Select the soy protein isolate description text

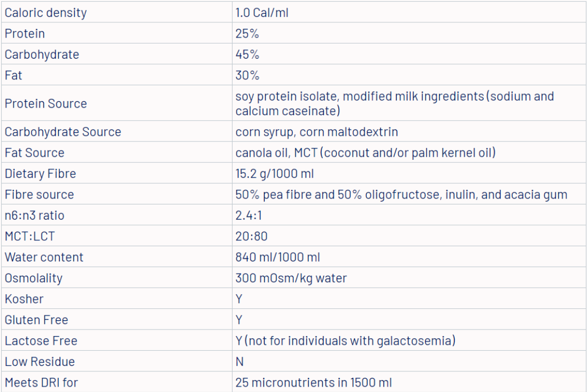pos(395,103)
